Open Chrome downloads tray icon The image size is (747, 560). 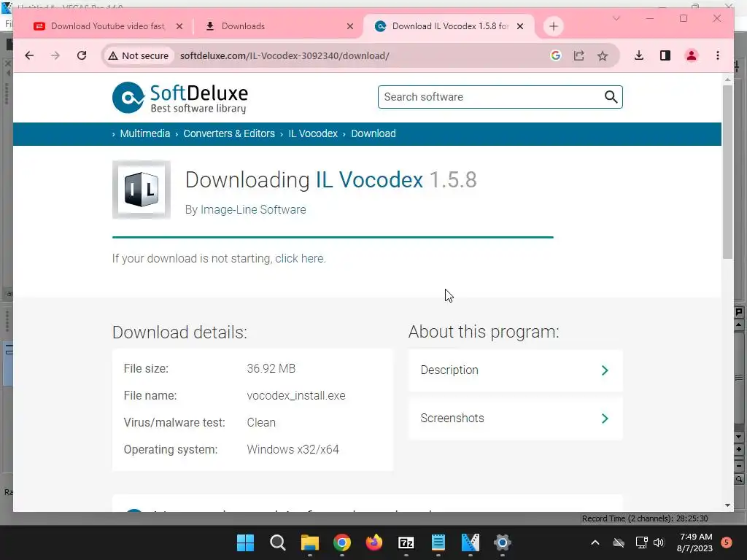click(x=639, y=55)
